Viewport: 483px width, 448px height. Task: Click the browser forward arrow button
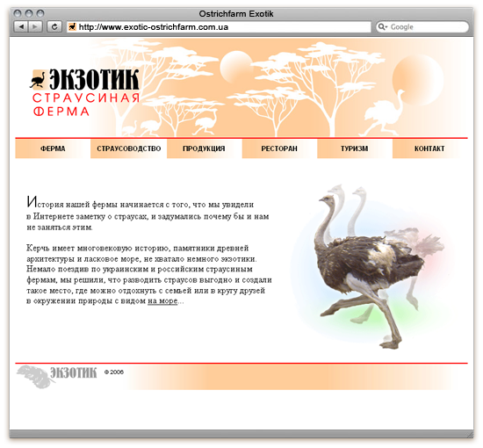[x=35, y=27]
